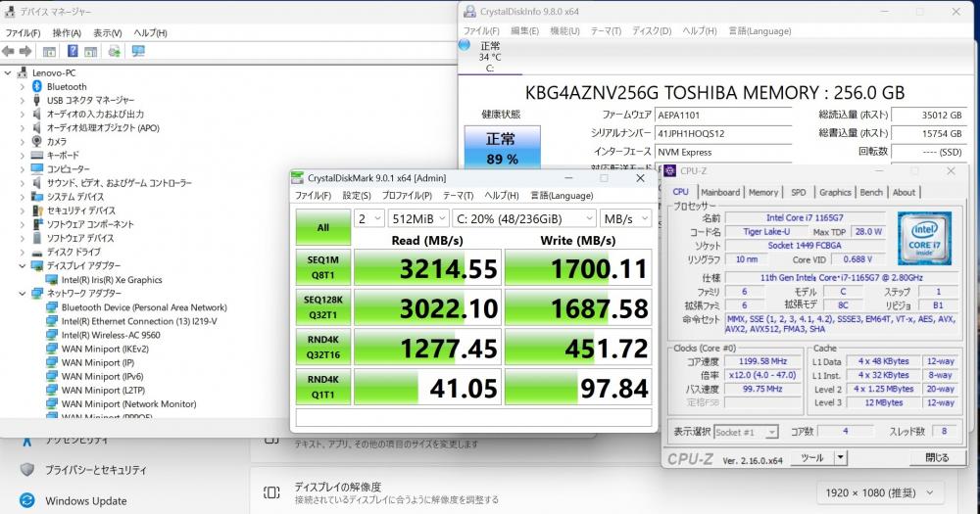Select WAN Miniport (IKEv2) entry
The height and width of the screenshot is (514, 980).
tap(105, 349)
